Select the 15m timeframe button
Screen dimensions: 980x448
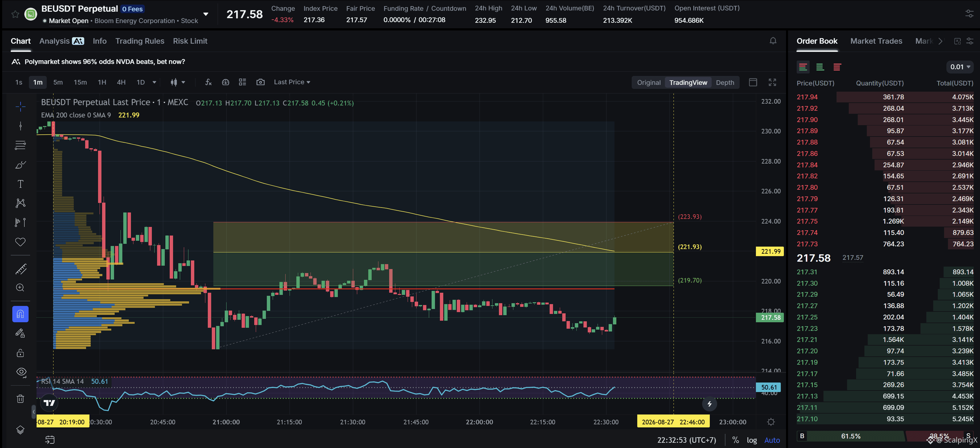[80, 82]
